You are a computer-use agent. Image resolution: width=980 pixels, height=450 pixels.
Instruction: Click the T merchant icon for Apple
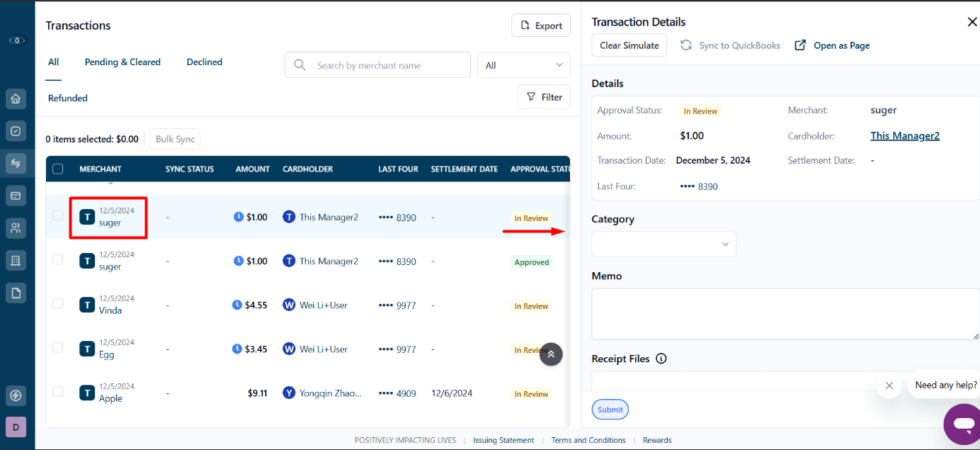(87, 393)
